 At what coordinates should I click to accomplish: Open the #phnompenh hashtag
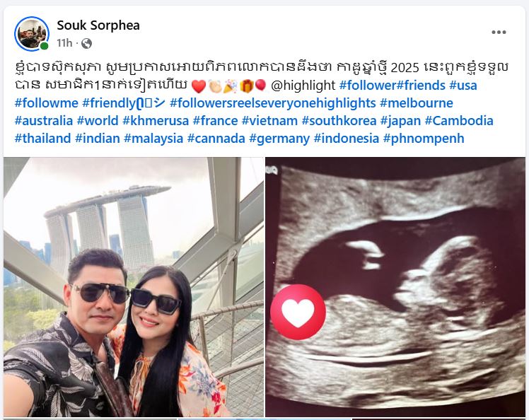[x=424, y=138]
